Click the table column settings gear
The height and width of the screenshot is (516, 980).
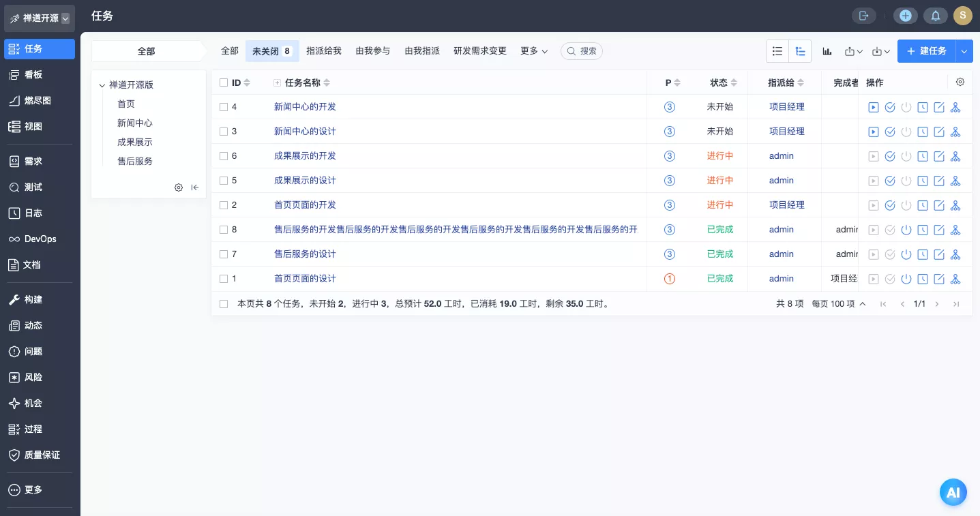click(960, 82)
